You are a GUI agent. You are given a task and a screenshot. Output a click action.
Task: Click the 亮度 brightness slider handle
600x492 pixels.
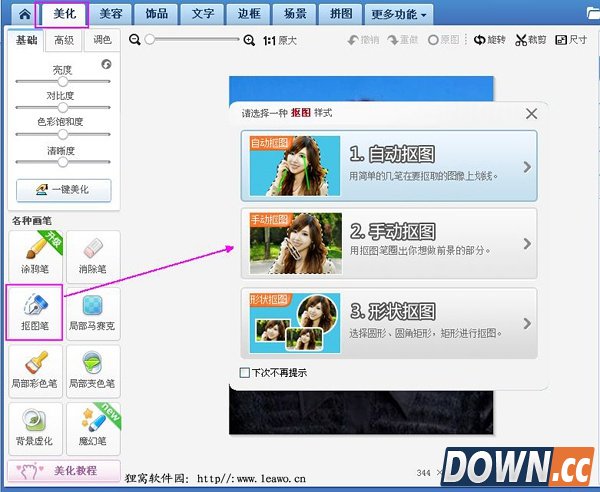(63, 81)
